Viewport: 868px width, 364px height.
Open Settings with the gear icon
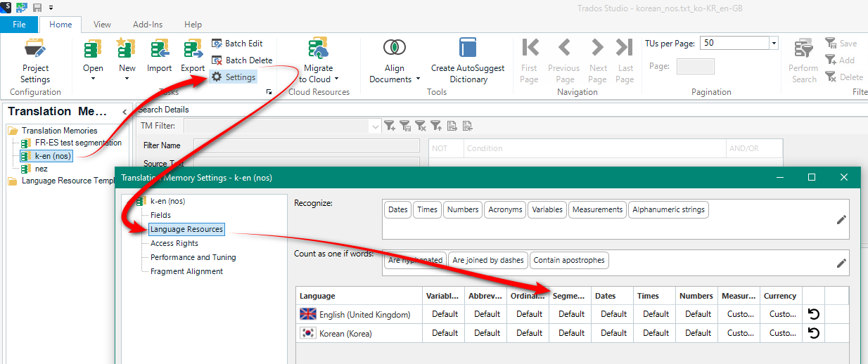234,77
